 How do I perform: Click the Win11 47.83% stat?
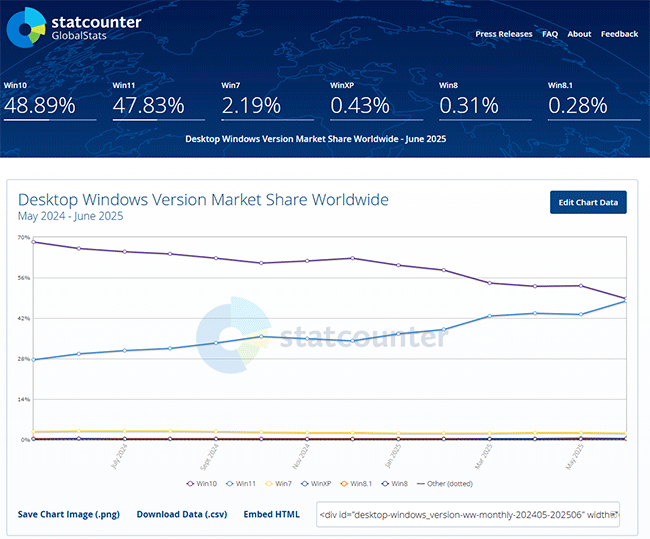click(158, 101)
